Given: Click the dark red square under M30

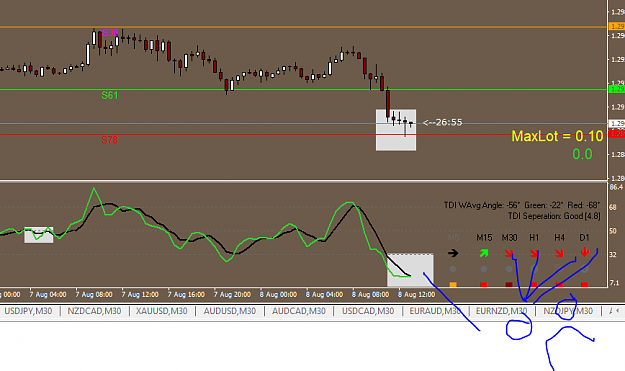Looking at the screenshot, I should point(509,285).
